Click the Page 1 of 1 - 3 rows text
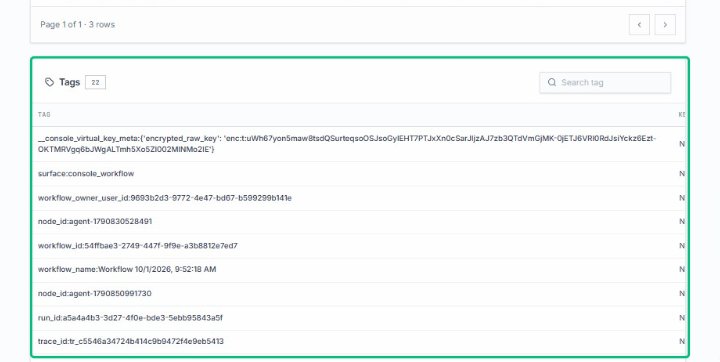 tap(78, 25)
